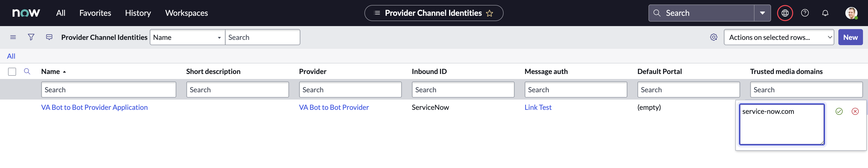The width and height of the screenshot is (868, 168).
Task: Open the Name search field dropdown
Action: 187,37
